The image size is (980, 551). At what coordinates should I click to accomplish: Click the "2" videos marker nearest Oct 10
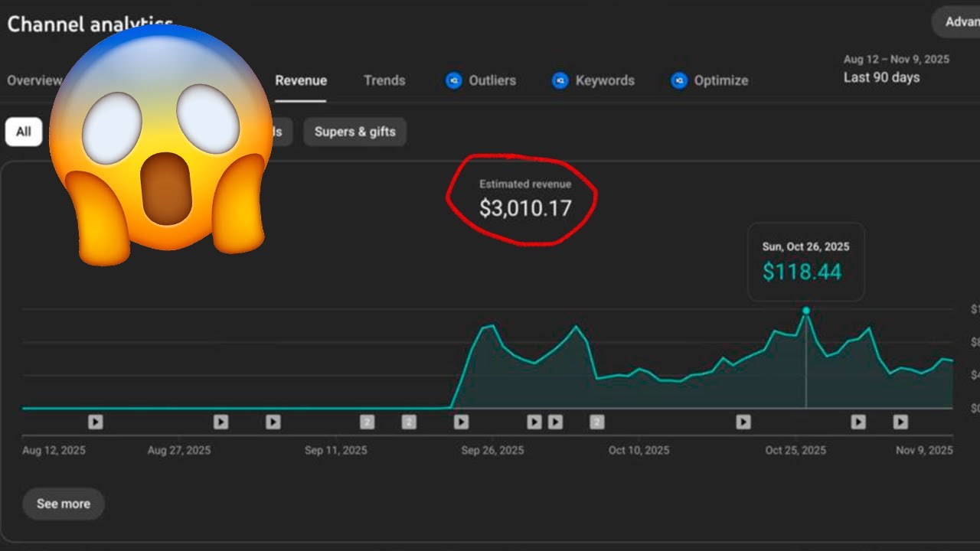coord(597,422)
